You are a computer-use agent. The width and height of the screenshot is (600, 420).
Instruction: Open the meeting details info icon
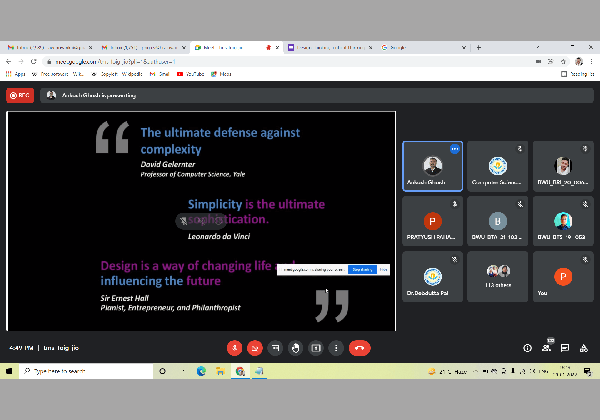click(x=528, y=348)
